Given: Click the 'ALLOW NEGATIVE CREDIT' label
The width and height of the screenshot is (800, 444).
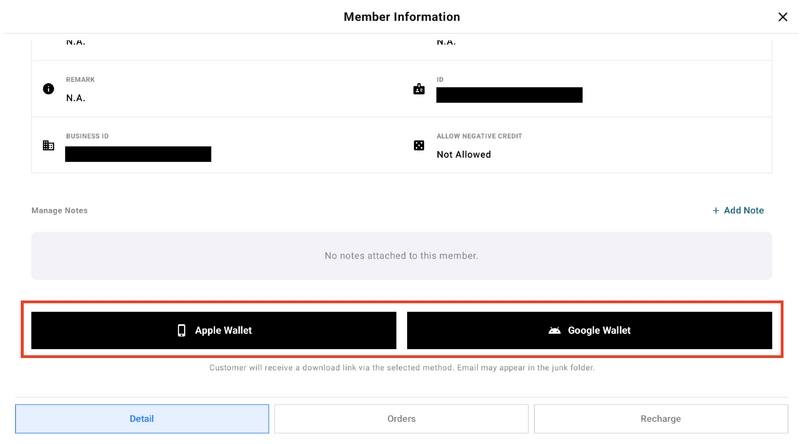Looking at the screenshot, I should point(479,136).
